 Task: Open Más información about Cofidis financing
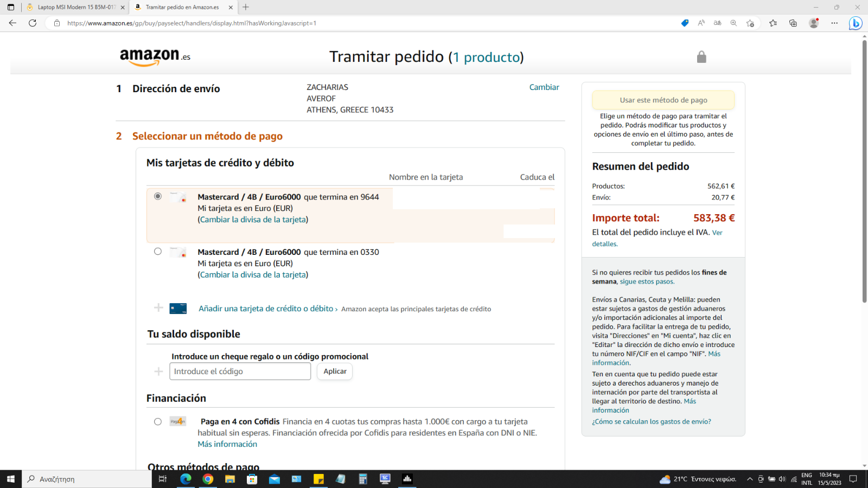[227, 444]
